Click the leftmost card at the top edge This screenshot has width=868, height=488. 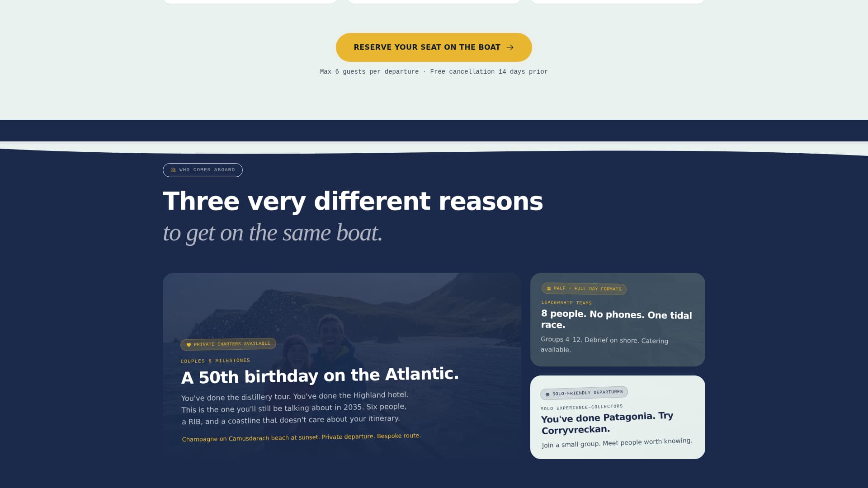click(250, 1)
